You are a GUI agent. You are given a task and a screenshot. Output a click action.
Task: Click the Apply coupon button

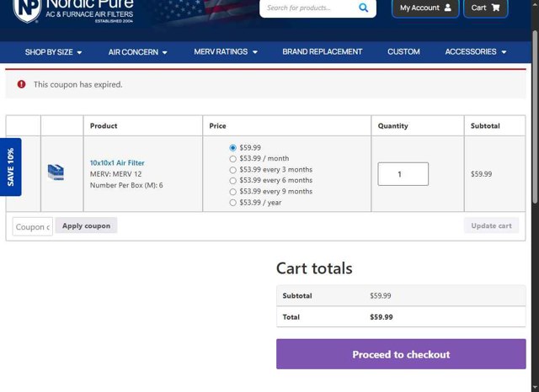[x=86, y=225]
